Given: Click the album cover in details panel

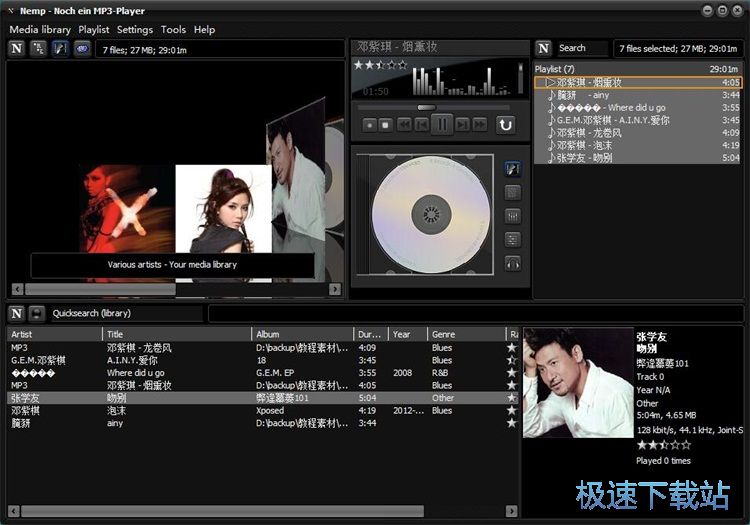Looking at the screenshot, I should pyautogui.click(x=578, y=383).
